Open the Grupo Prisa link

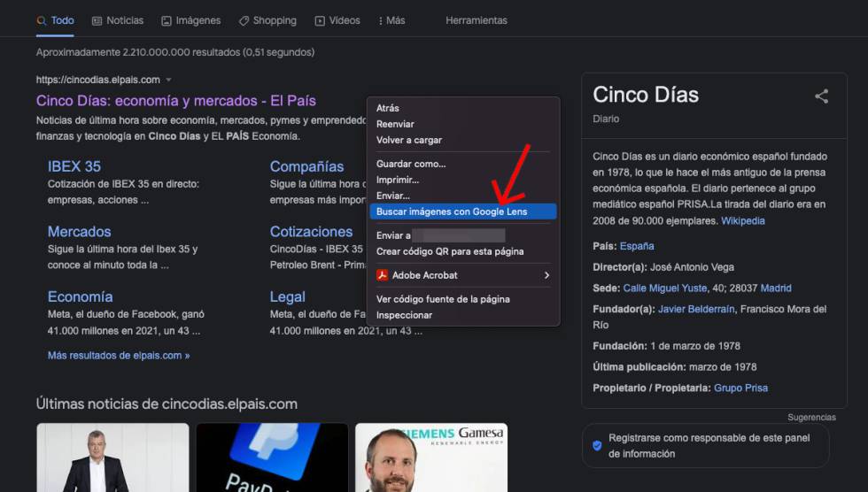coord(740,388)
